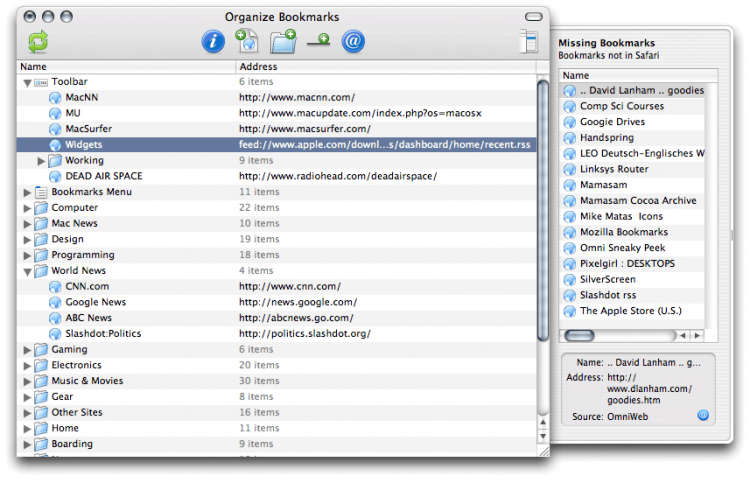Collapse the Toolbar folder
Screen dimensions: 750x483
tap(28, 82)
